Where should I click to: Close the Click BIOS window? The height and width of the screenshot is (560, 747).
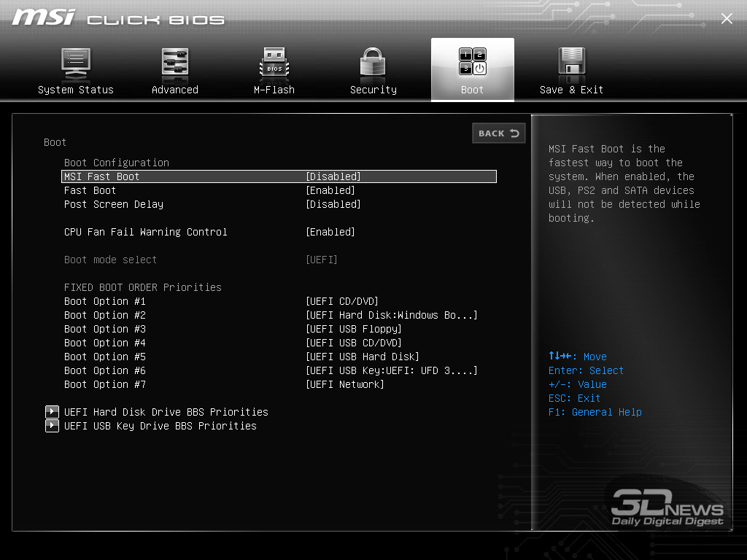click(727, 19)
